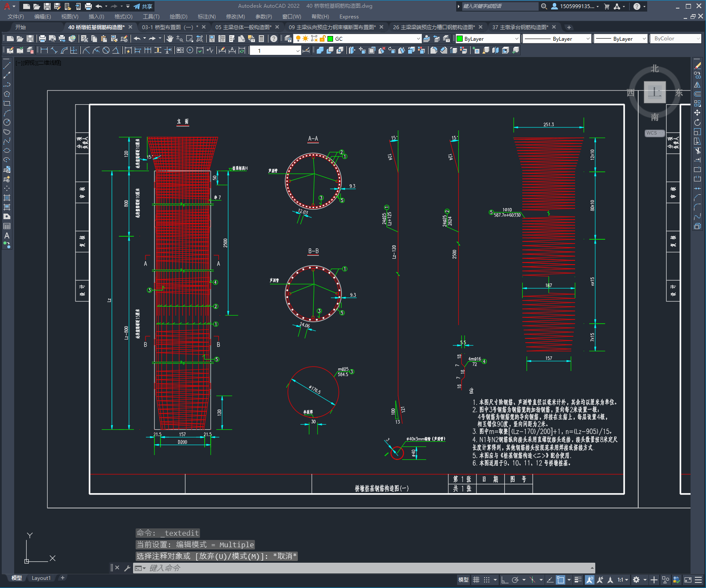
Task: Click the new drawing tab plus button
Action: pyautogui.click(x=569, y=27)
